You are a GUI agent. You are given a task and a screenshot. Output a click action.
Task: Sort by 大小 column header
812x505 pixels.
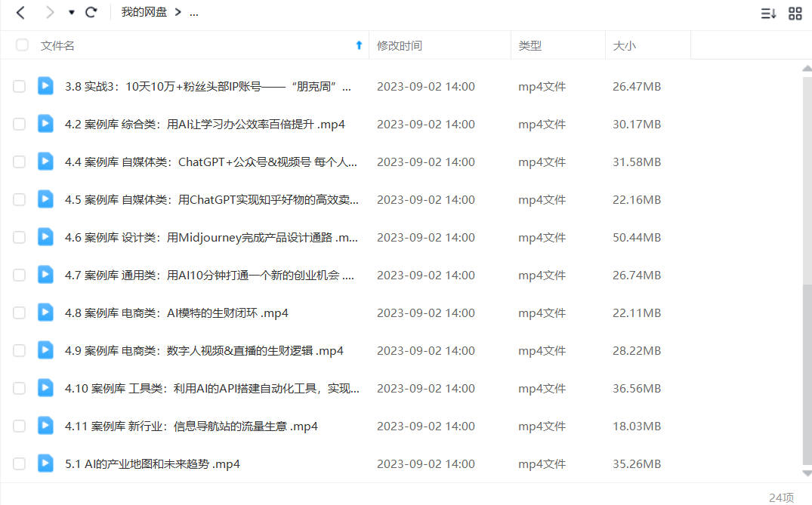[624, 45]
